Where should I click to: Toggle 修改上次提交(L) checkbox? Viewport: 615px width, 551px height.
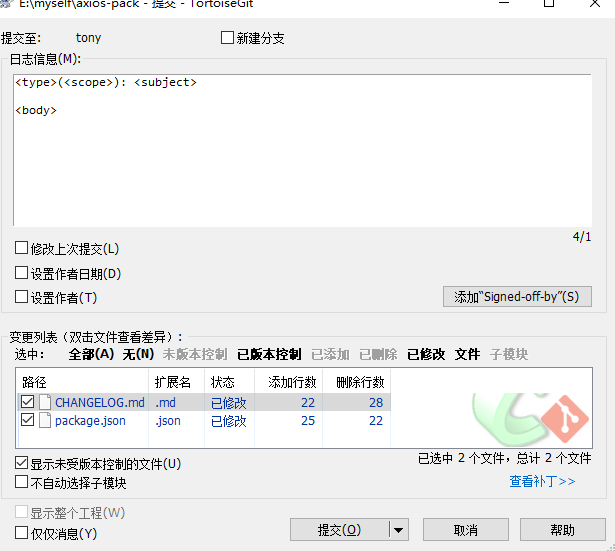coord(21,248)
